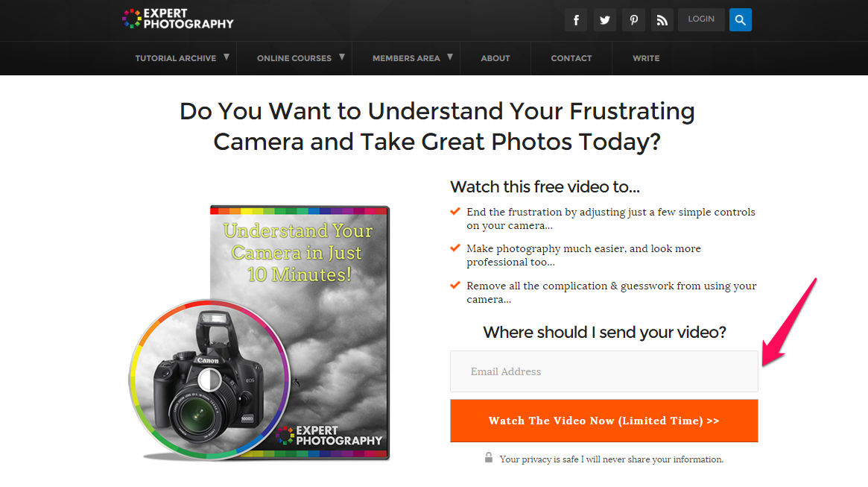Click the blue search magnifier icon
The width and height of the screenshot is (868, 487).
pyautogui.click(x=740, y=20)
